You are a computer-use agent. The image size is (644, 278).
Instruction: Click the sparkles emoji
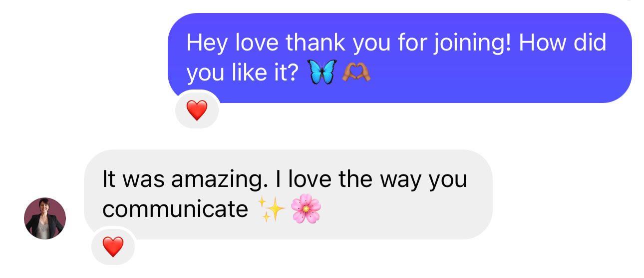(271, 209)
